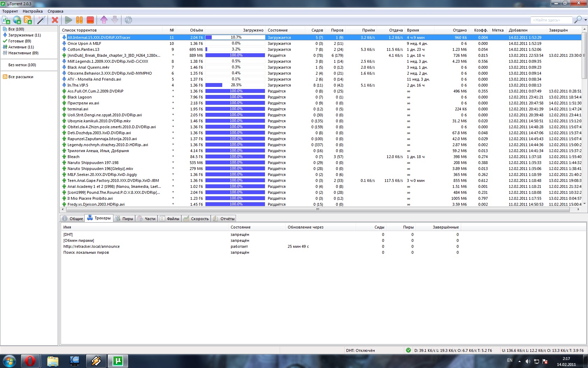Click the progress bar of "Bleach"
The height and width of the screenshot is (368, 588).
coord(235,157)
